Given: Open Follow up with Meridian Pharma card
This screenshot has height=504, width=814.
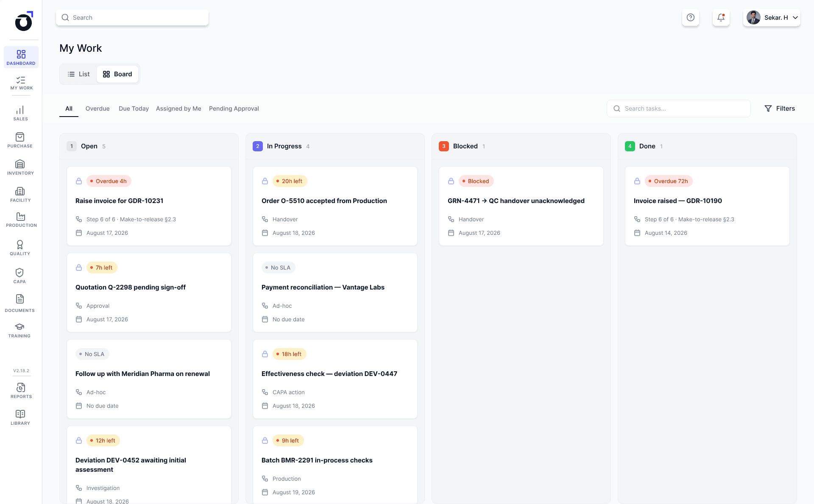Looking at the screenshot, I should [x=149, y=379].
